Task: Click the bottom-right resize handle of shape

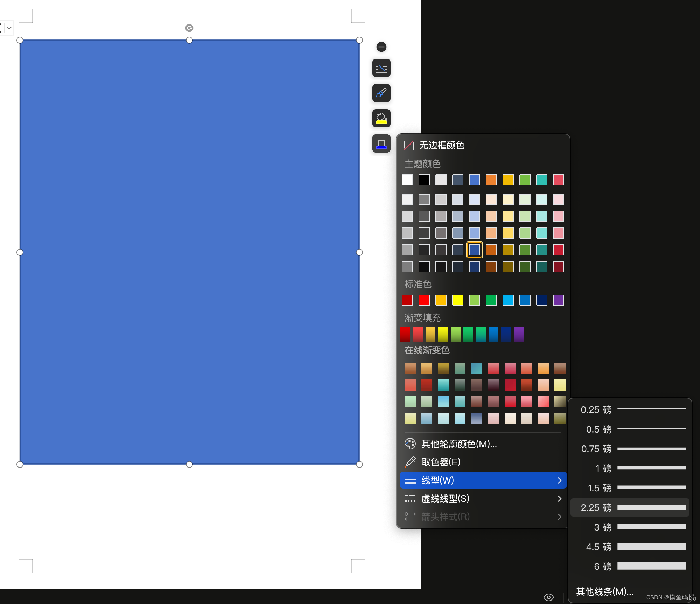Action: [x=359, y=464]
